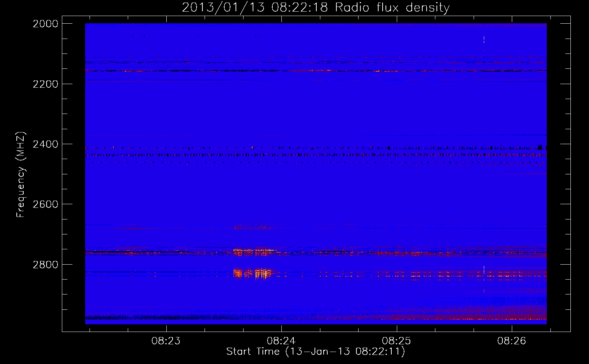
Task: Click the 08:24 time axis label
Action: [281, 341]
